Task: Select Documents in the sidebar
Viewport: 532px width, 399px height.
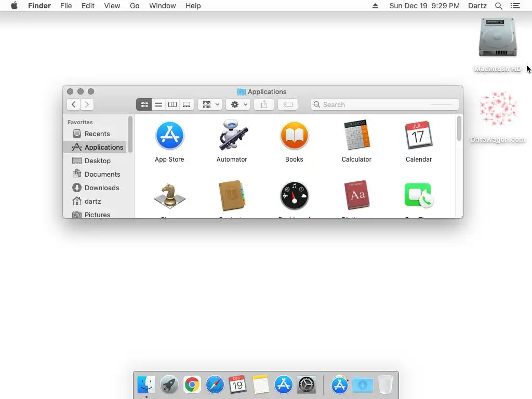Action: (95, 175)
